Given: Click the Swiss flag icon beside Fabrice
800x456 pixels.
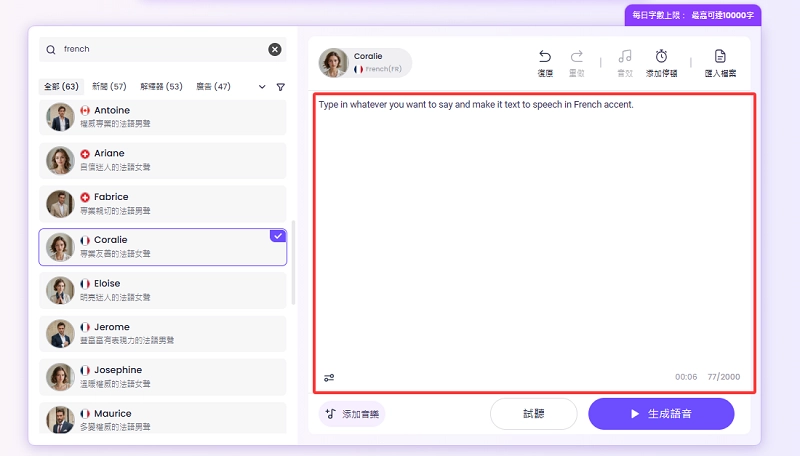Looking at the screenshot, I should point(85,197).
